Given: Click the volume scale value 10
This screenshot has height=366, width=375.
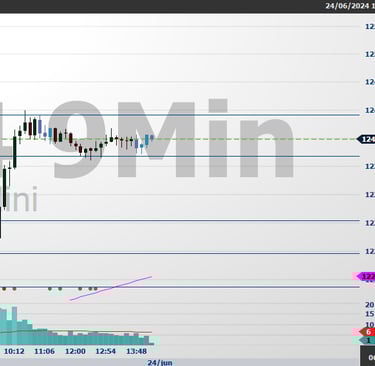Looking at the screenshot, I should [370, 324].
